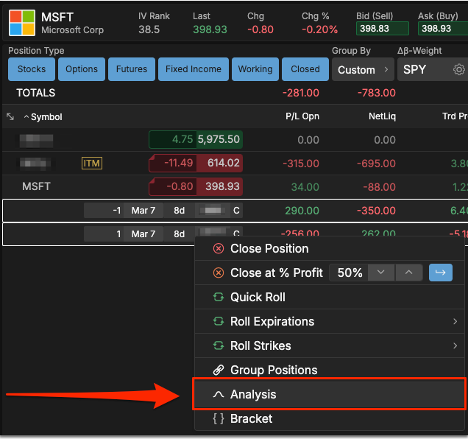Click the IV Rank 38.5 value

149,30
